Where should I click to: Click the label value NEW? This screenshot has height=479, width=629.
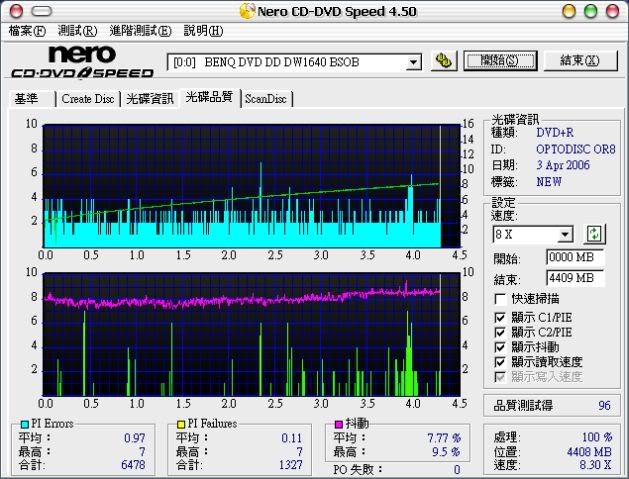point(549,182)
